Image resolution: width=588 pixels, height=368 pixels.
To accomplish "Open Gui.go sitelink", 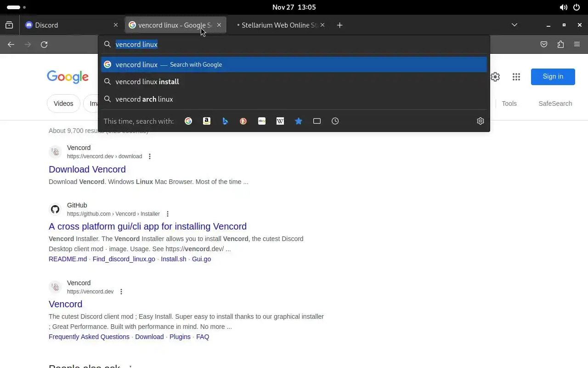I will click(x=201, y=259).
